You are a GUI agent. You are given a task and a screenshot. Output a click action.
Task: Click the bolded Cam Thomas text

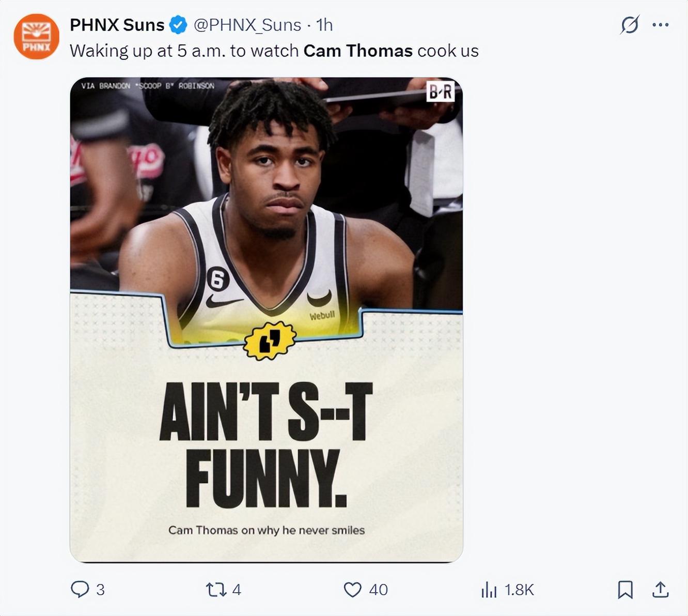[358, 51]
